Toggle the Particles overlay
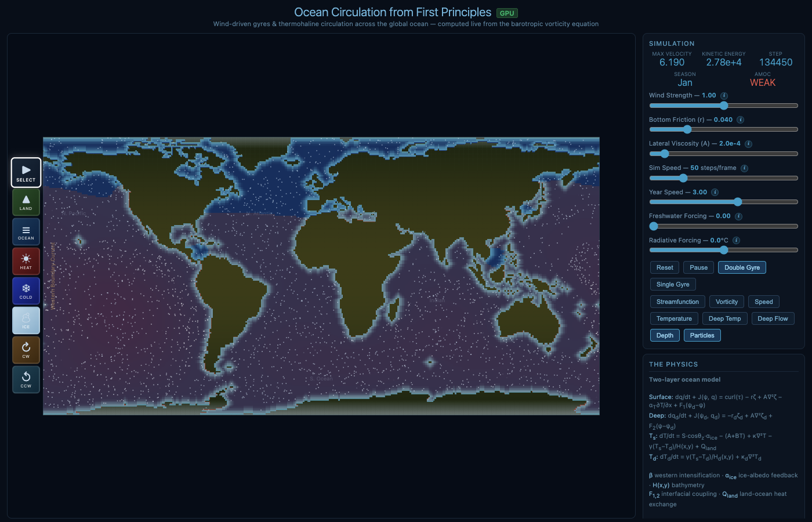 pyautogui.click(x=702, y=335)
